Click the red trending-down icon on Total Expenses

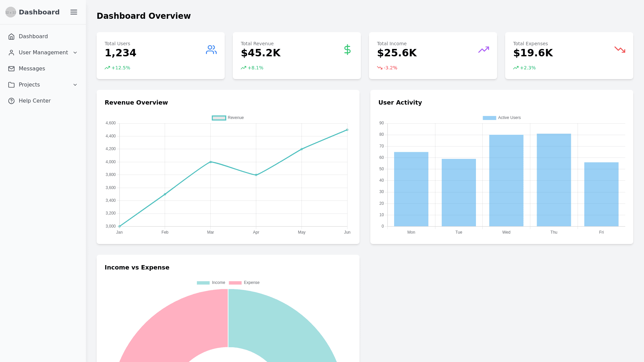(x=620, y=50)
